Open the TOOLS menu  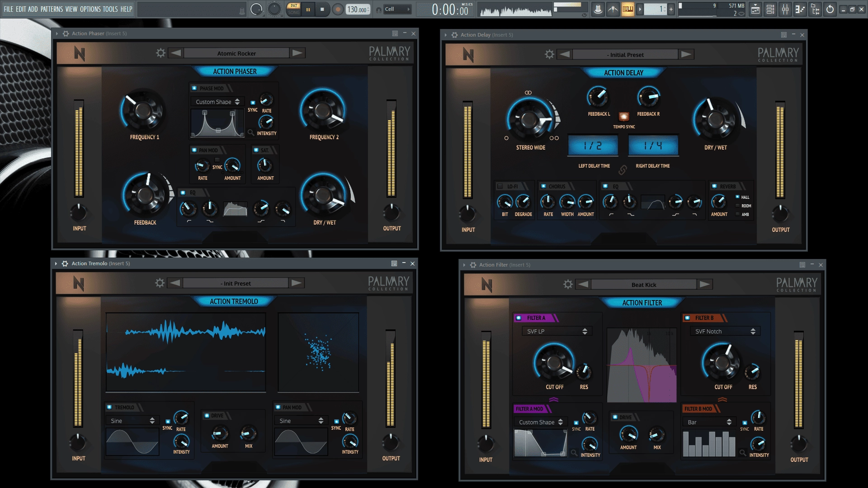110,9
